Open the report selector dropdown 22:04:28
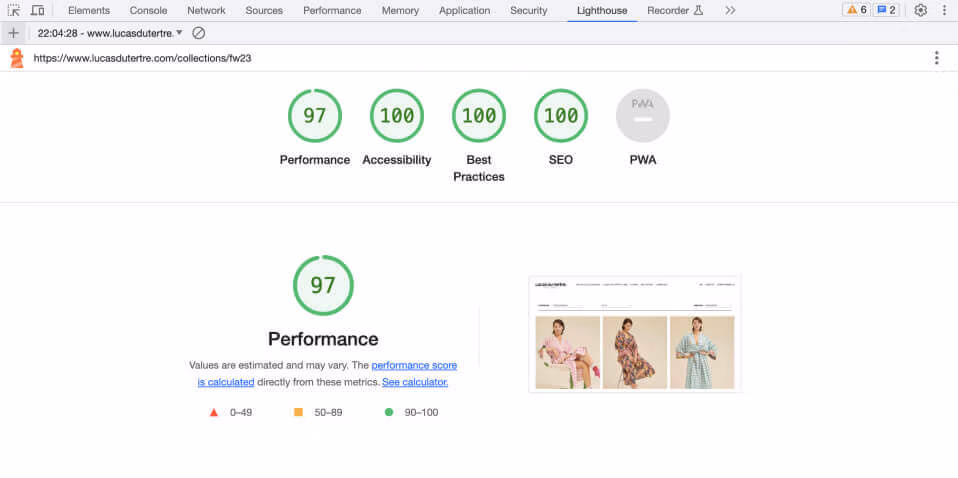The height and width of the screenshot is (478, 958). (x=110, y=33)
